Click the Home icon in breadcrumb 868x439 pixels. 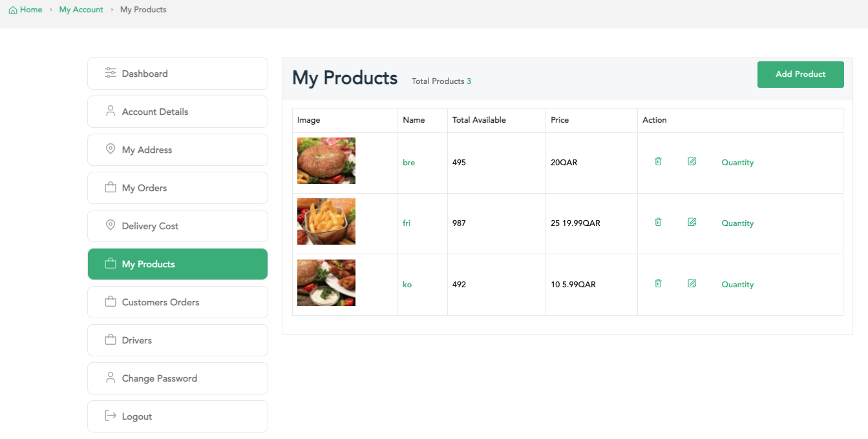pyautogui.click(x=13, y=10)
